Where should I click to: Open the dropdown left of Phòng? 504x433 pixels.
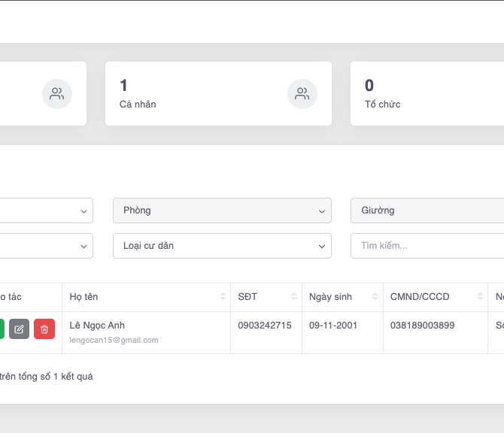(x=45, y=210)
